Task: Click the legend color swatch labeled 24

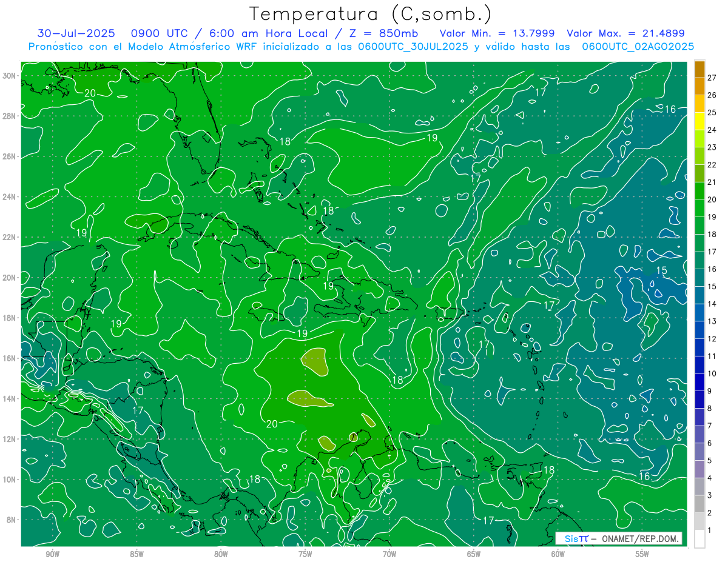Action: 699,122
